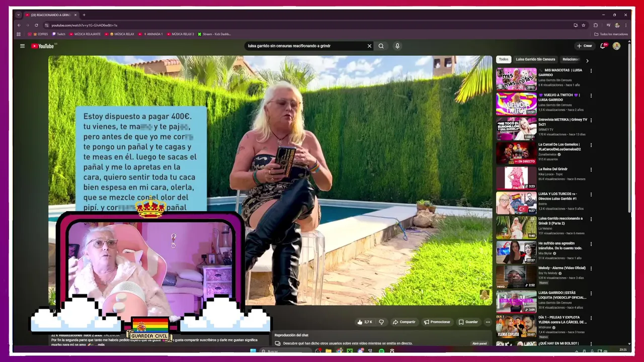Open the MÚSICA RELAX 3 bookmark

coord(180,34)
